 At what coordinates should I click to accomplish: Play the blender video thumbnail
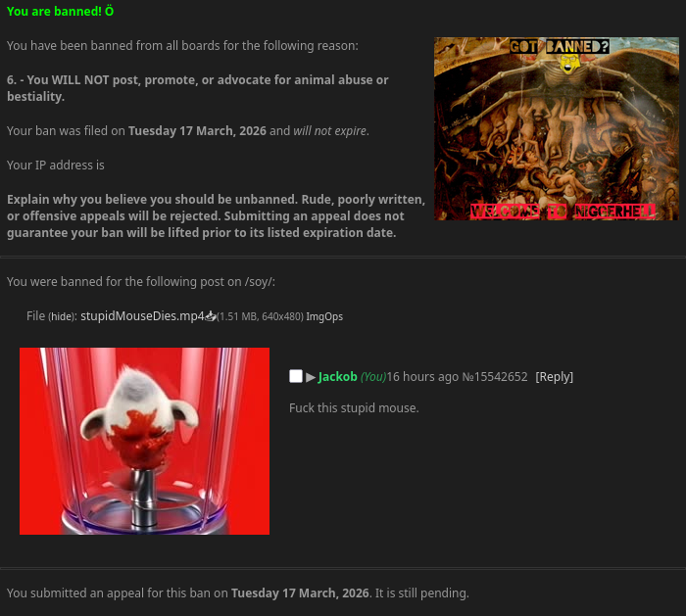(x=144, y=441)
